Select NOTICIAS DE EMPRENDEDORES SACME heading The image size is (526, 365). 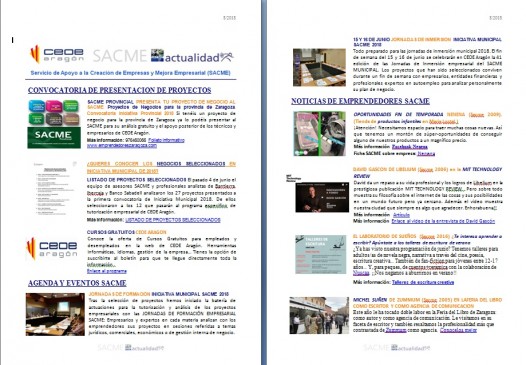click(360, 101)
